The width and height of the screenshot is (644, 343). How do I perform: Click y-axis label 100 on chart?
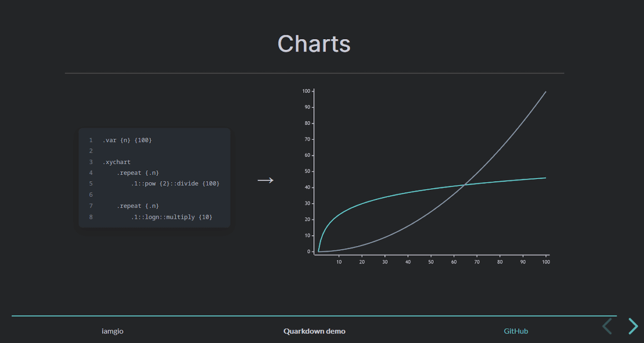pyautogui.click(x=306, y=91)
